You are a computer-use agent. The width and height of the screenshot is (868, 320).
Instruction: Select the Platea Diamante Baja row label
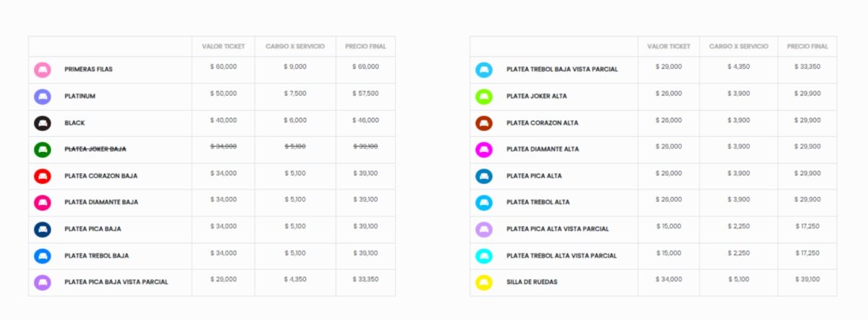tap(101, 203)
